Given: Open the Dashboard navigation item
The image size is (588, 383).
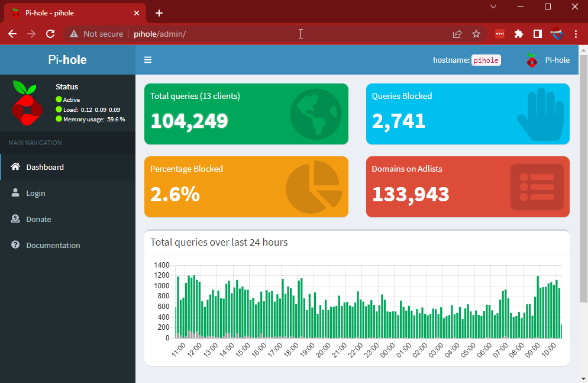Looking at the screenshot, I should pyautogui.click(x=45, y=167).
